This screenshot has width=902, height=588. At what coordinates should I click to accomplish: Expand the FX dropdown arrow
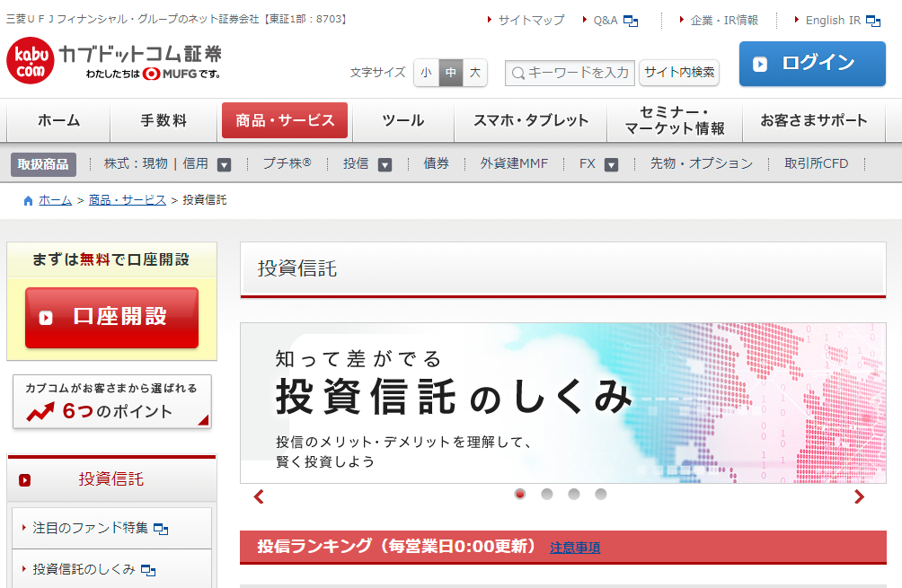pos(612,165)
